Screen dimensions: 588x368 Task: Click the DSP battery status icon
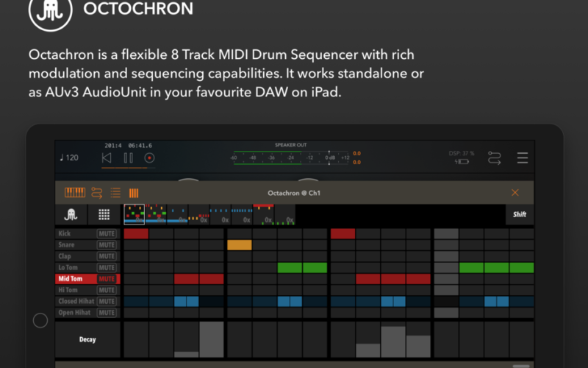462,162
